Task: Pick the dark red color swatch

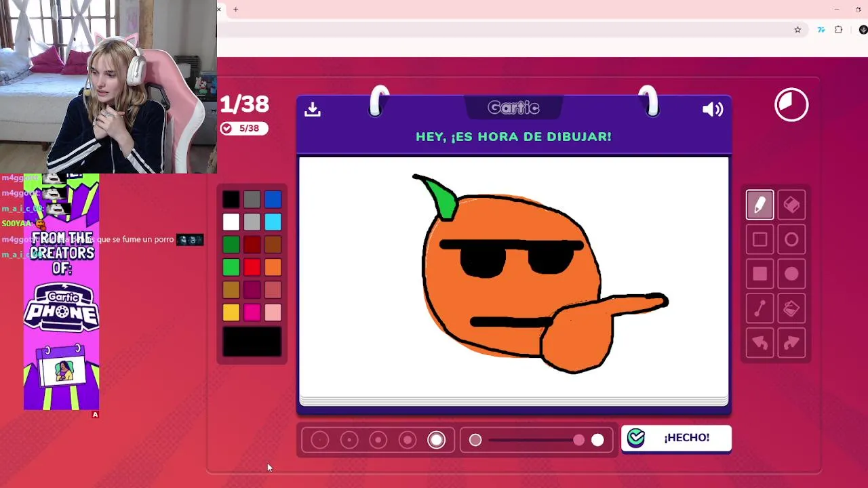Action: 252,245
